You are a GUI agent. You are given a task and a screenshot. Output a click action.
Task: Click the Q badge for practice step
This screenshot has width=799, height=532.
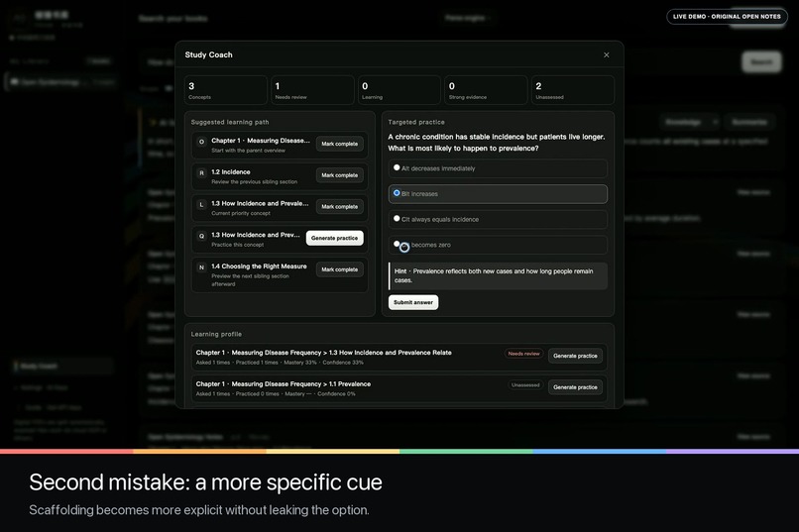point(201,236)
